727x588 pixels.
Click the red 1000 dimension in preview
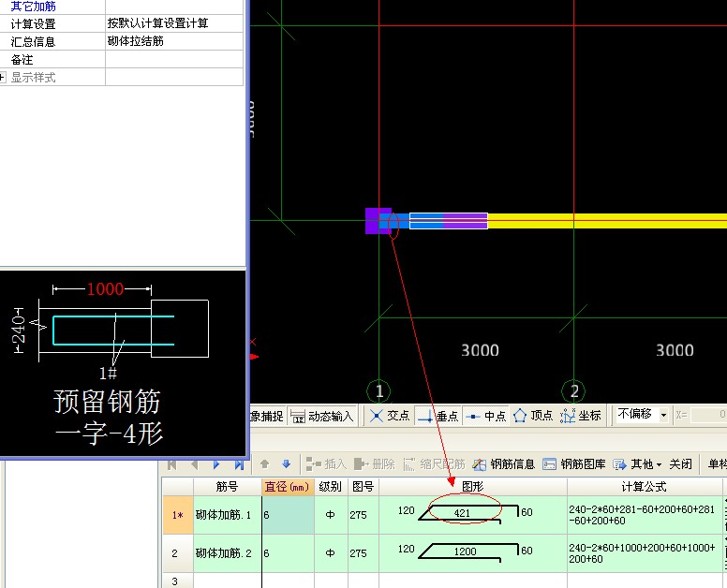(x=105, y=289)
